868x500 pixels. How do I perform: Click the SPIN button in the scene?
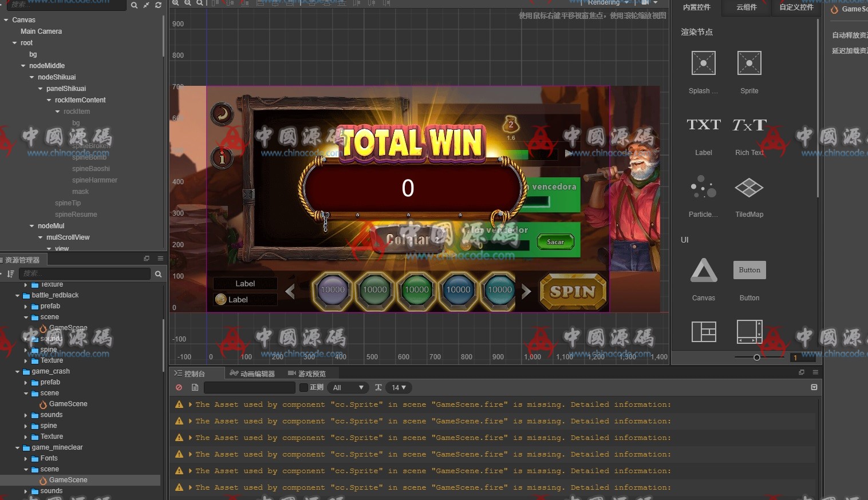pos(573,292)
